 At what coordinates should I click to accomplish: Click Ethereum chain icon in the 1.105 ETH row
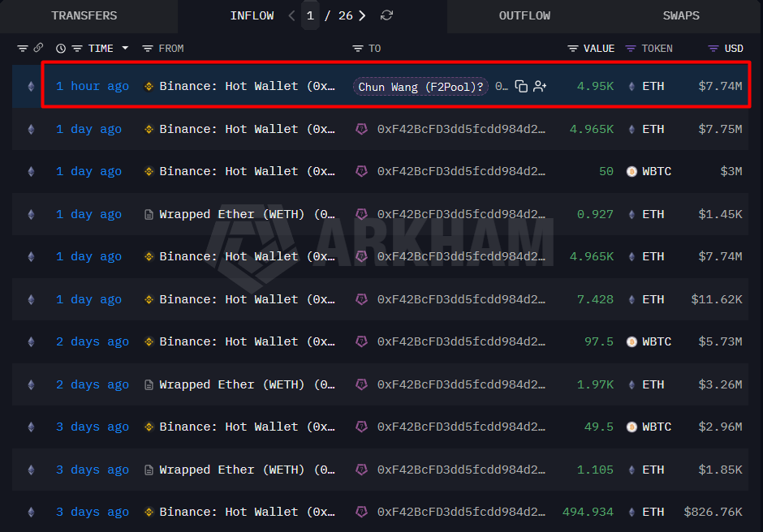[31, 470]
